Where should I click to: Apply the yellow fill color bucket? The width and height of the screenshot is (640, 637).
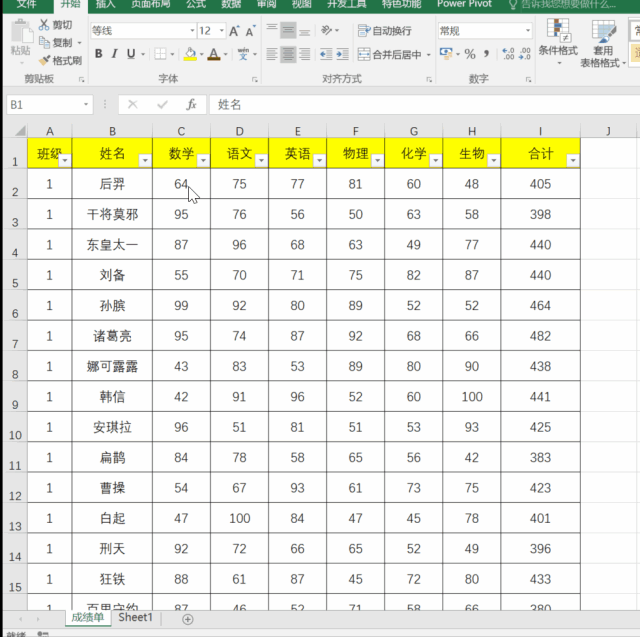coord(190,54)
